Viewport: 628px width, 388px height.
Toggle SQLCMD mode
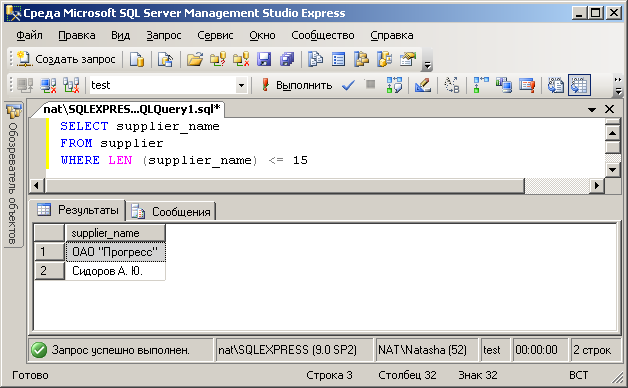(527, 85)
